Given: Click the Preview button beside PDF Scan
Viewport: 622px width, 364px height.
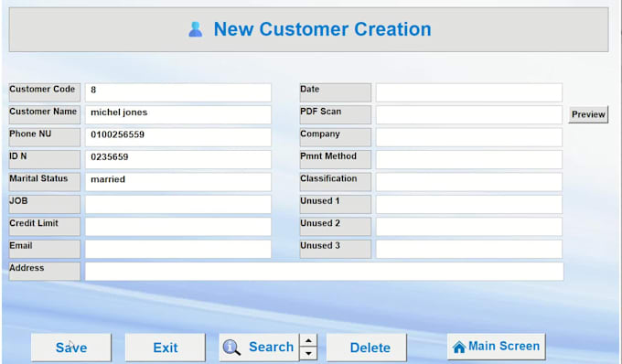Looking at the screenshot, I should coord(588,114).
